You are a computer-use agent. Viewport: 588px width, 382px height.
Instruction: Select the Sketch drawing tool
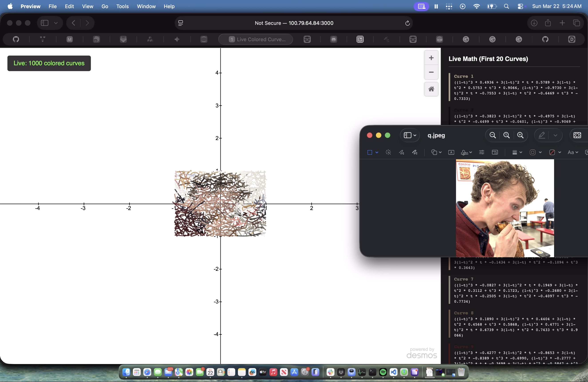tap(401, 152)
